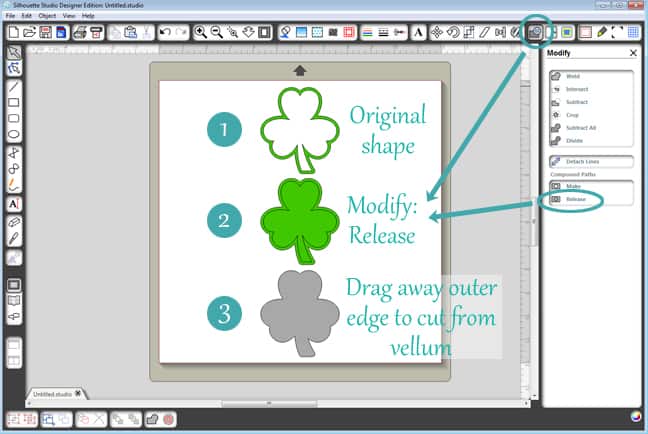This screenshot has width=648, height=434.
Task: Open the Help menu
Action: pyautogui.click(x=89, y=17)
